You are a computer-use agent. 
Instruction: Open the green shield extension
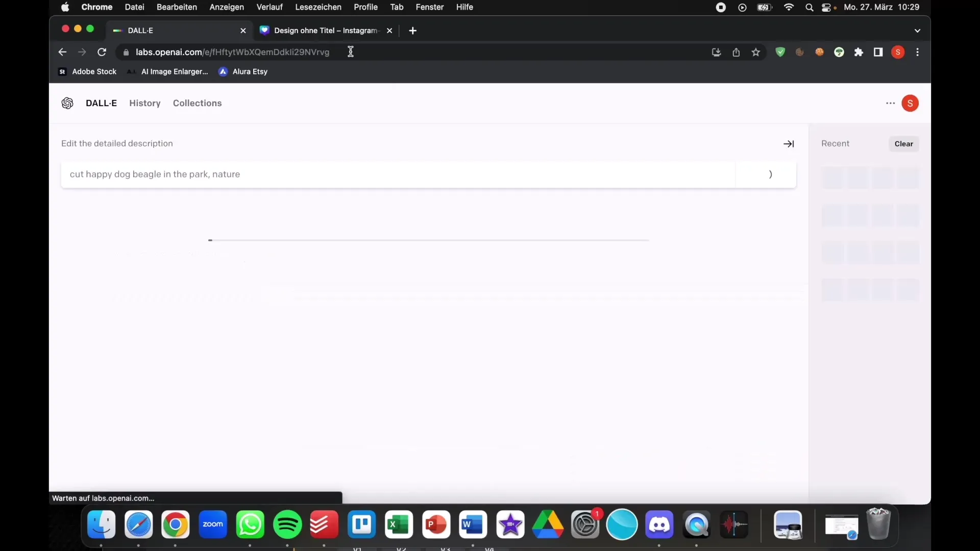(x=780, y=52)
